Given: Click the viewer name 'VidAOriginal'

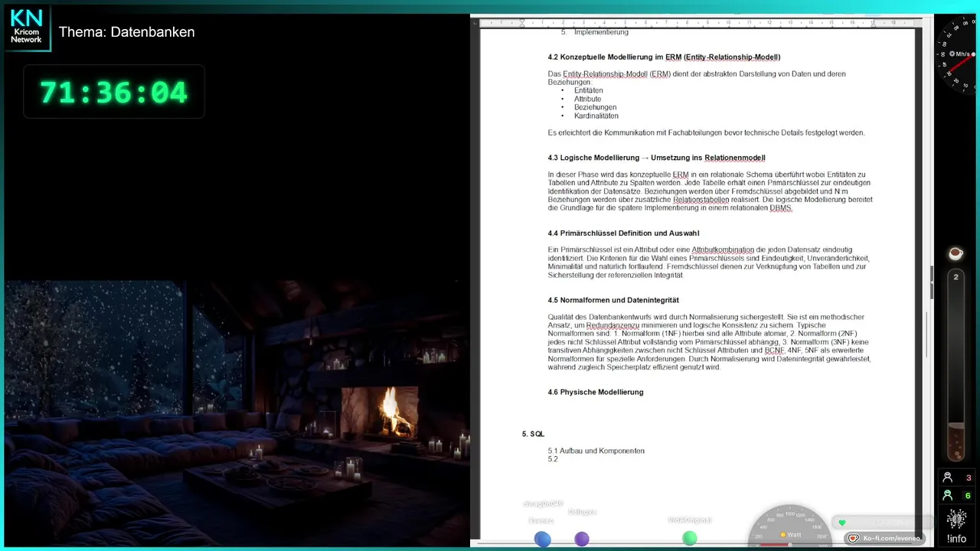Looking at the screenshot, I should 689,520.
